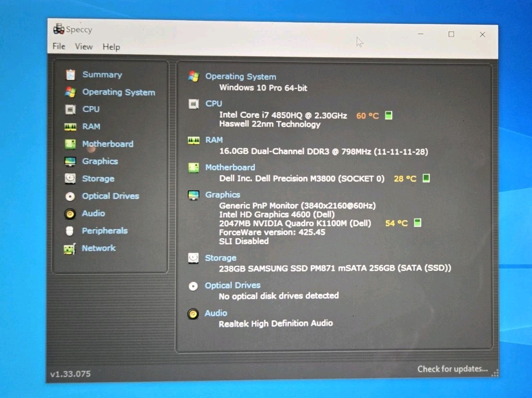Click the Audio heading link in summary

point(216,313)
